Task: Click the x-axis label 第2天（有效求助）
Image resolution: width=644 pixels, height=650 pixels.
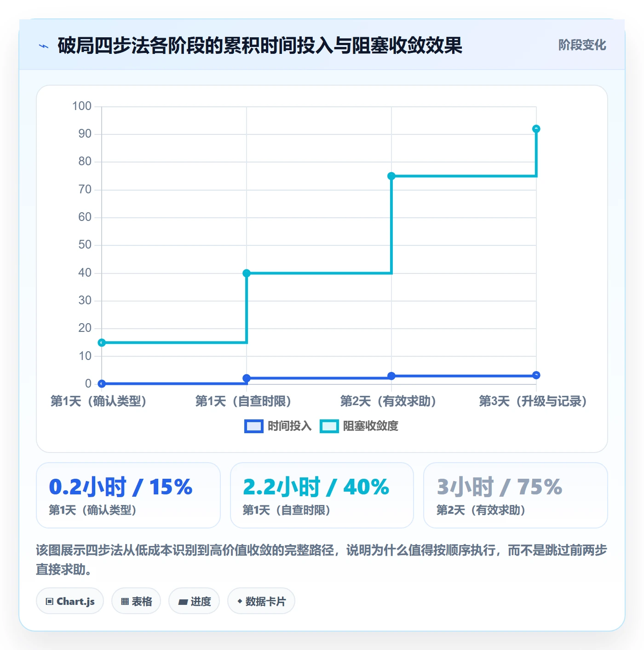Action: 388,401
